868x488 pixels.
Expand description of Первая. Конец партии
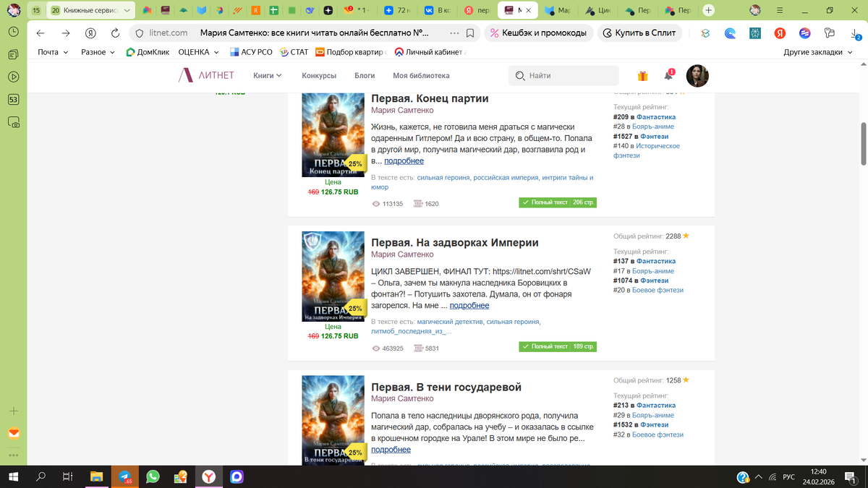404,161
